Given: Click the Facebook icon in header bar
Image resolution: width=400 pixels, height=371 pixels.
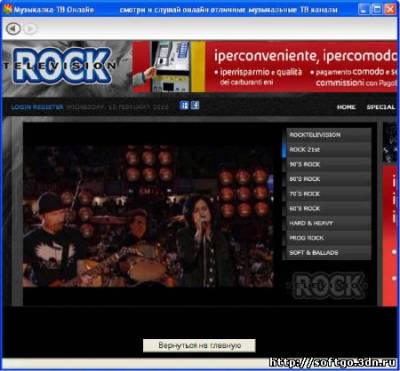Looking at the screenshot, I should [x=195, y=106].
